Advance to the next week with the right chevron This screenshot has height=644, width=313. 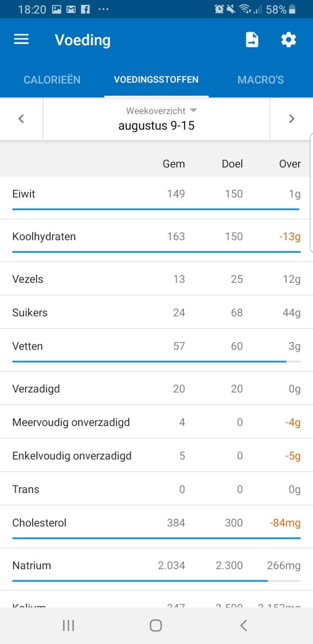pyautogui.click(x=292, y=119)
